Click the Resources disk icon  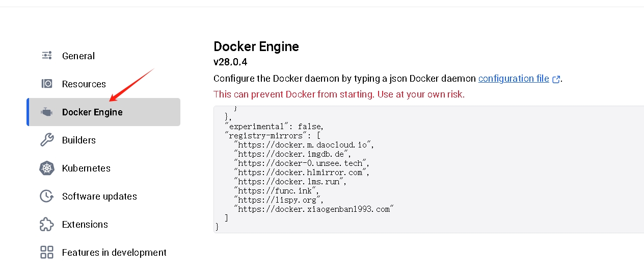pyautogui.click(x=47, y=84)
